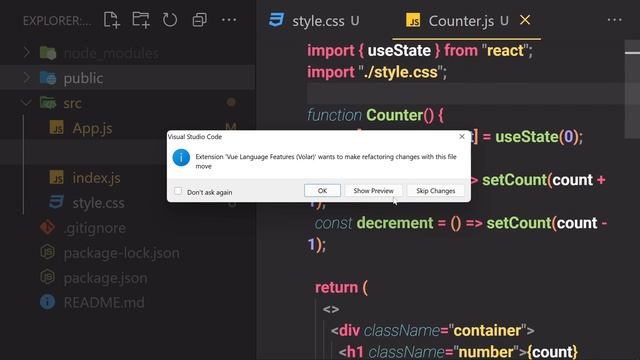Open the .gitignore file
640x360 pixels.
pos(94,228)
